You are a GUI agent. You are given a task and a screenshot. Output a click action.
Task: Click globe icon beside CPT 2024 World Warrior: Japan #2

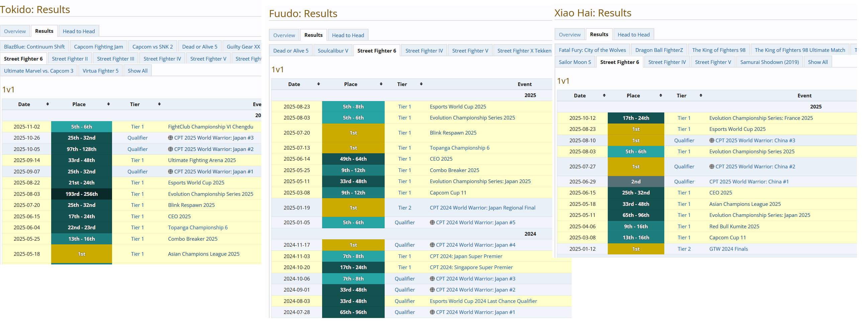point(432,290)
